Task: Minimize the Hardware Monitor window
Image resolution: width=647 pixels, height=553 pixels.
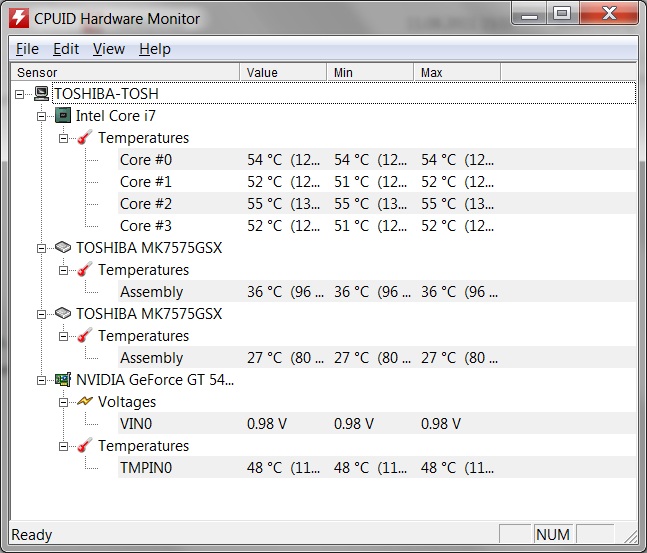Action: click(529, 15)
